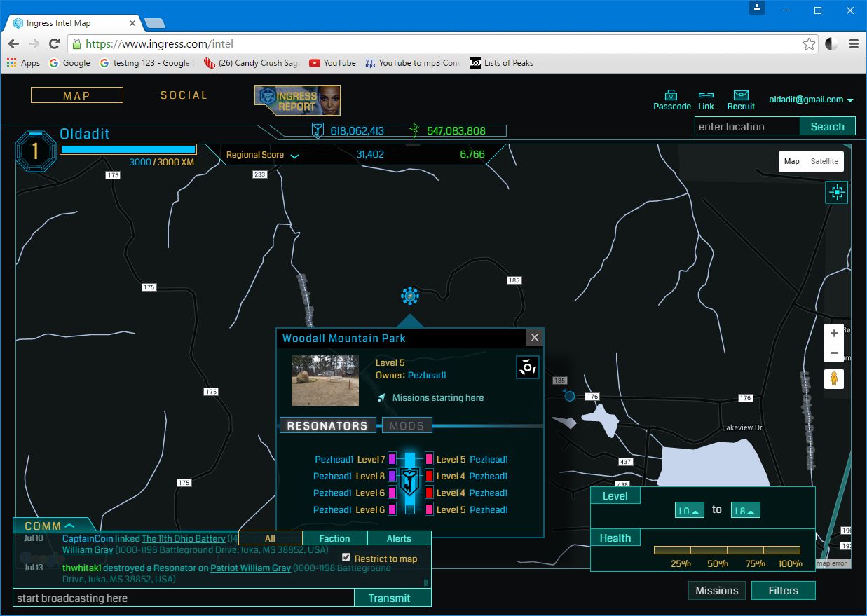Expand the Regional Score dropdown

tap(294, 156)
